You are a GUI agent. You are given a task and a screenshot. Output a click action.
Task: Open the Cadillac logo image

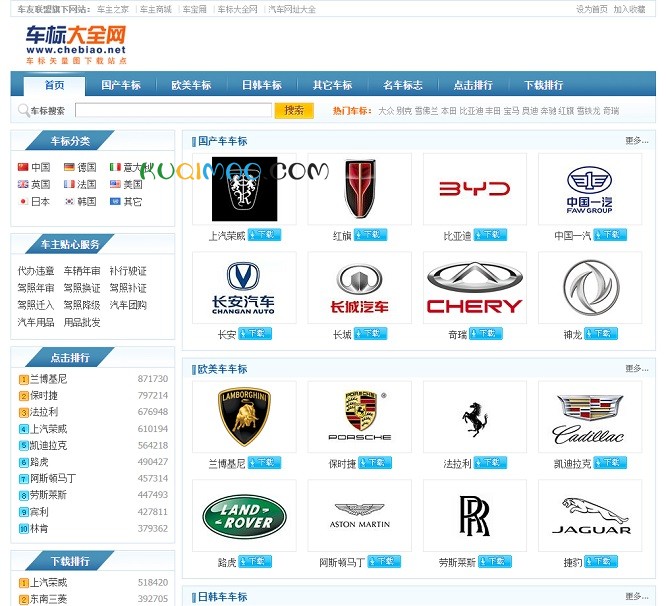click(589, 419)
